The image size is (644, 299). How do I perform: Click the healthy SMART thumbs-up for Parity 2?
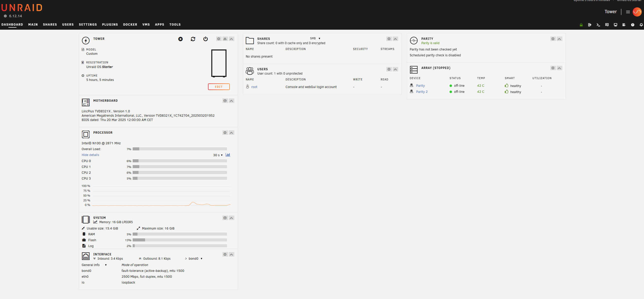(507, 92)
